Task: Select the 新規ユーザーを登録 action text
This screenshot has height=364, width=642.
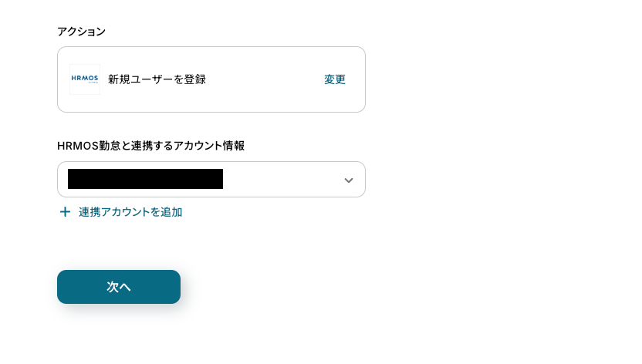Action: coord(157,79)
